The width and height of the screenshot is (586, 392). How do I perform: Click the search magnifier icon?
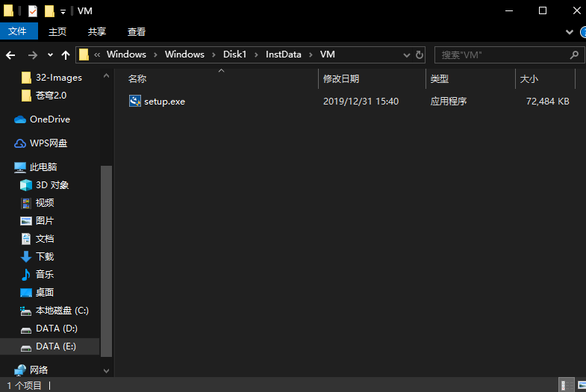574,55
